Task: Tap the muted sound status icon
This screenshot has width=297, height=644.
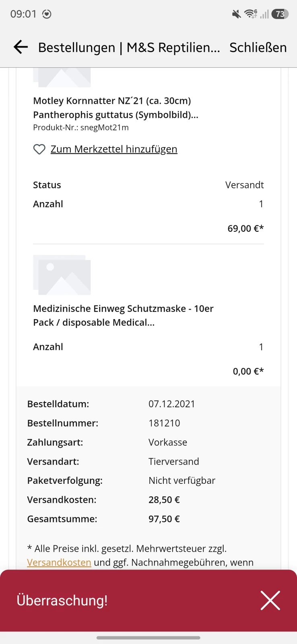Action: click(236, 14)
